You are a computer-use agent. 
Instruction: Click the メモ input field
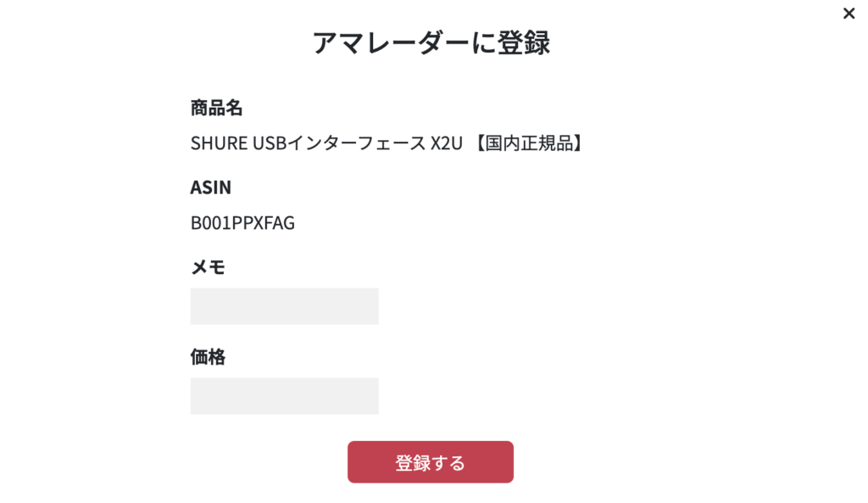(x=284, y=306)
